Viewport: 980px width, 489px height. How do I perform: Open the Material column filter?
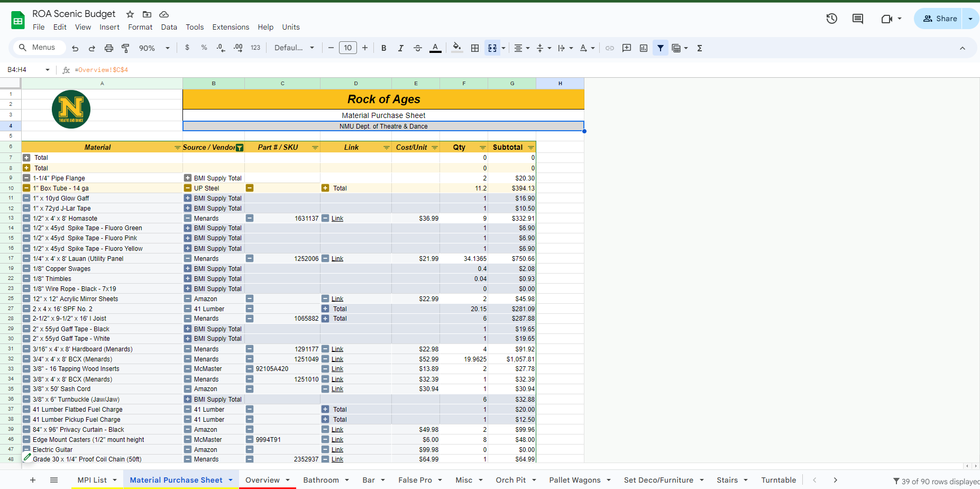178,148
